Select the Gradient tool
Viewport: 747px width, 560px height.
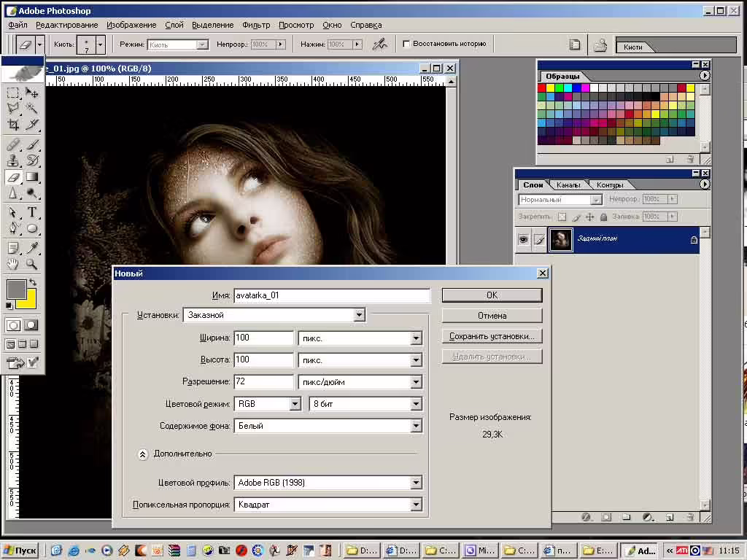tap(32, 177)
